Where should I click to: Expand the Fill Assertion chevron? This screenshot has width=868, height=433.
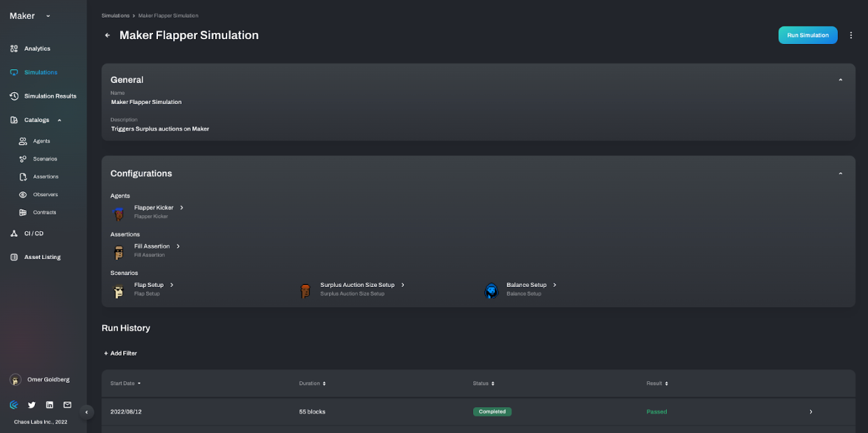tap(178, 246)
